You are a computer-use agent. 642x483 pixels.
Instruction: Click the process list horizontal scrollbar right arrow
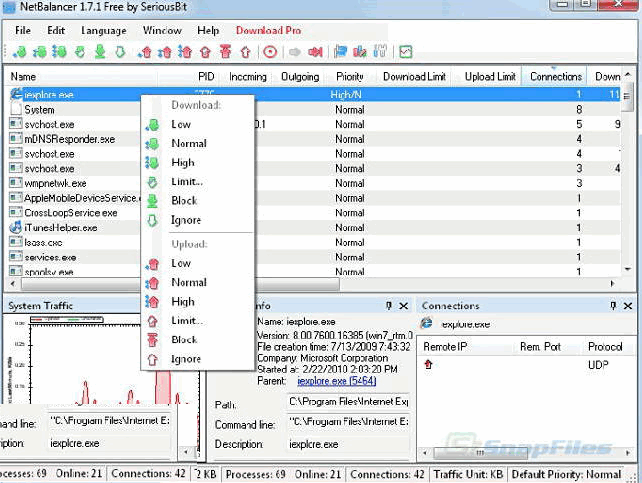coord(613,283)
